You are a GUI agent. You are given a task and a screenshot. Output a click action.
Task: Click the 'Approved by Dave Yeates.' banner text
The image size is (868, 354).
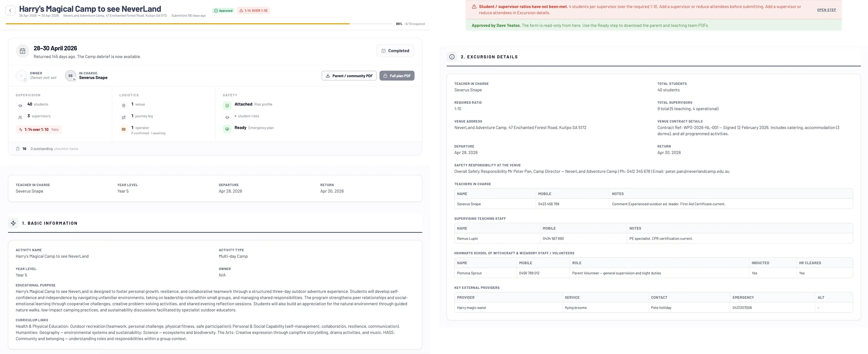pyautogui.click(x=496, y=26)
